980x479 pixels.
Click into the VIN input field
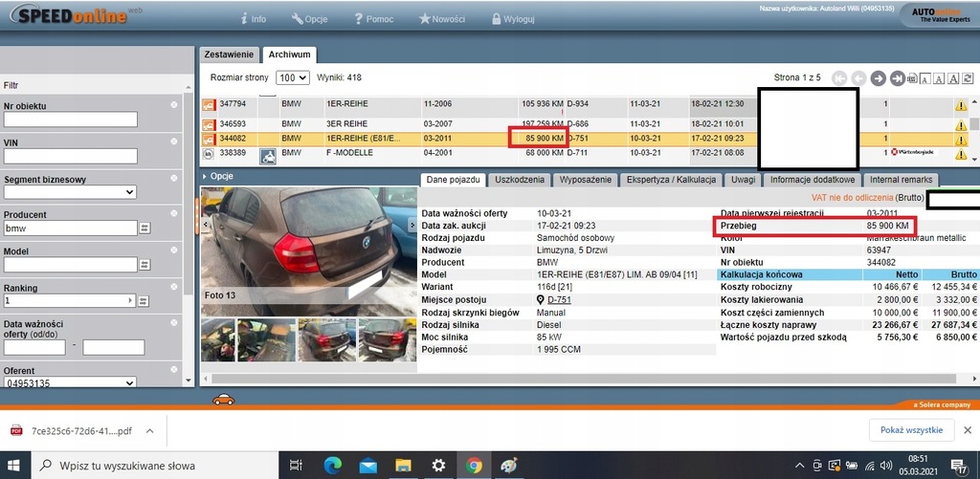pos(70,156)
